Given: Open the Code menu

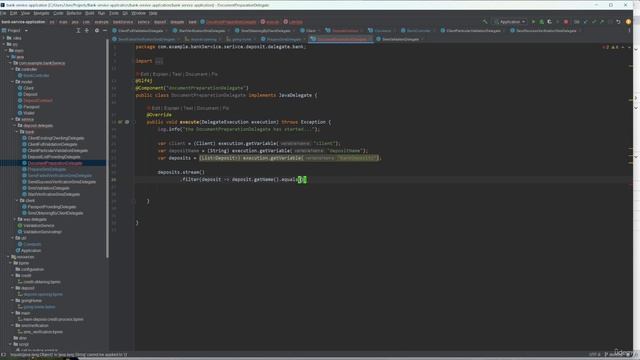Looking at the screenshot, I should coord(58,13).
